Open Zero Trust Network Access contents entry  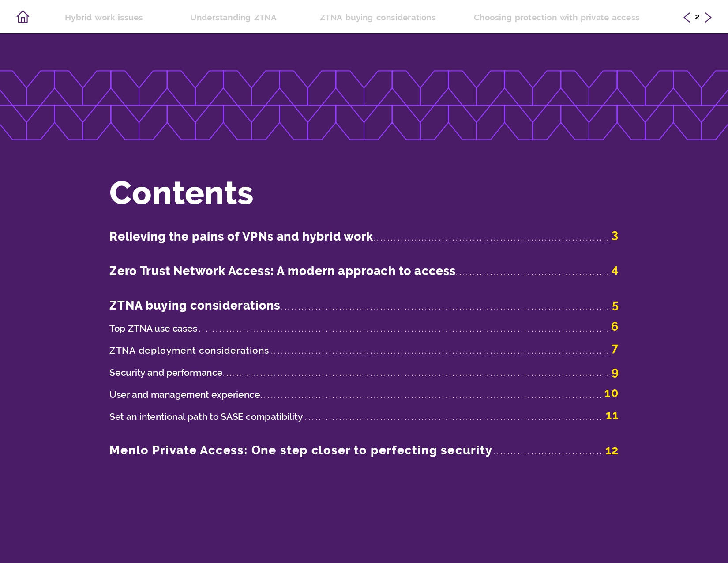(282, 271)
